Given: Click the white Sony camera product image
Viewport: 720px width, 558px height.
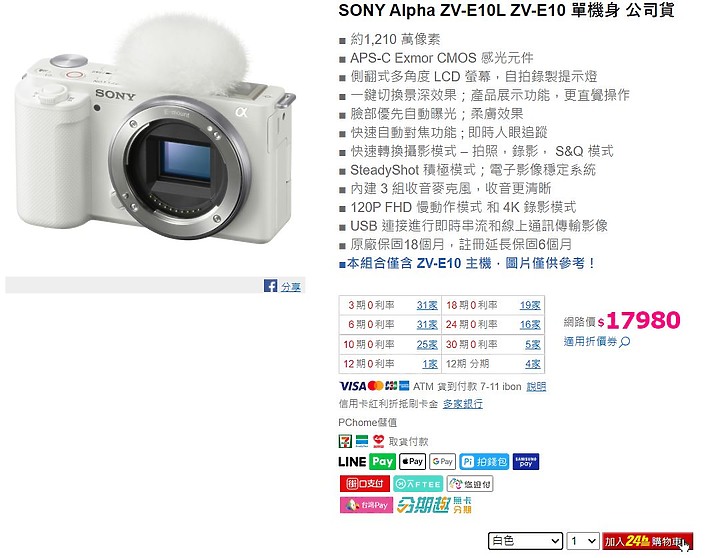Looking at the screenshot, I should pos(155,133).
